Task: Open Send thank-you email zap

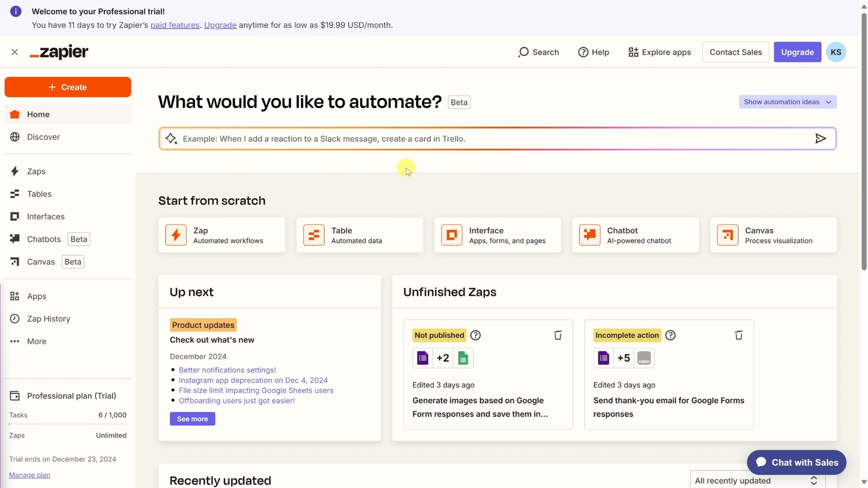Action: click(x=669, y=407)
